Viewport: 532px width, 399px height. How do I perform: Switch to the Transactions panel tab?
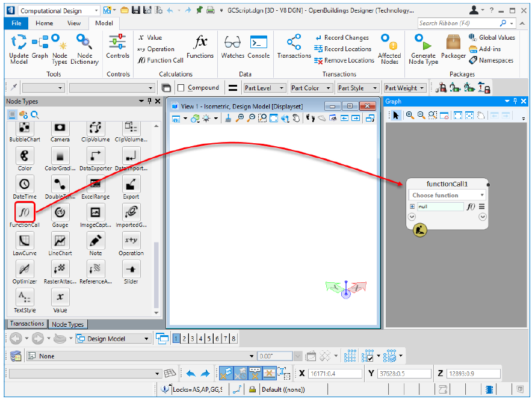point(27,324)
